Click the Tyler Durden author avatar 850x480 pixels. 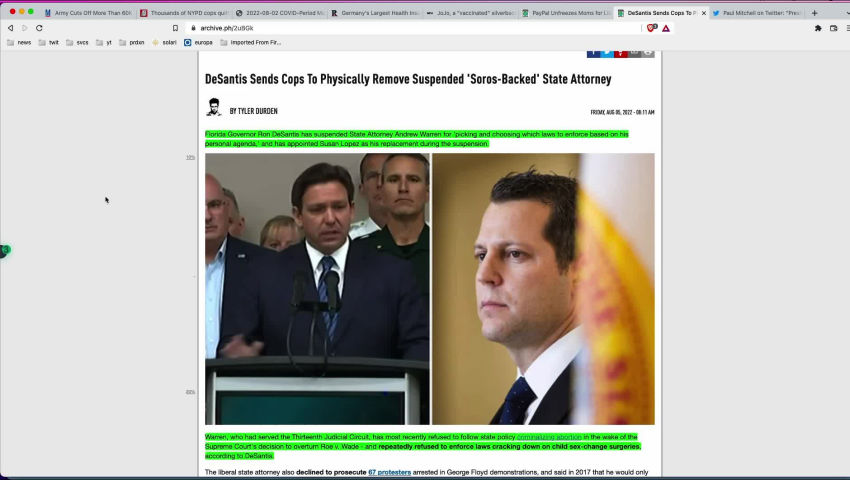click(x=213, y=107)
